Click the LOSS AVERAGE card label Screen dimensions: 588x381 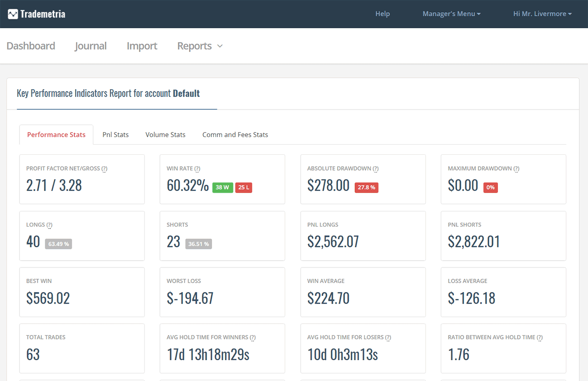(x=468, y=281)
